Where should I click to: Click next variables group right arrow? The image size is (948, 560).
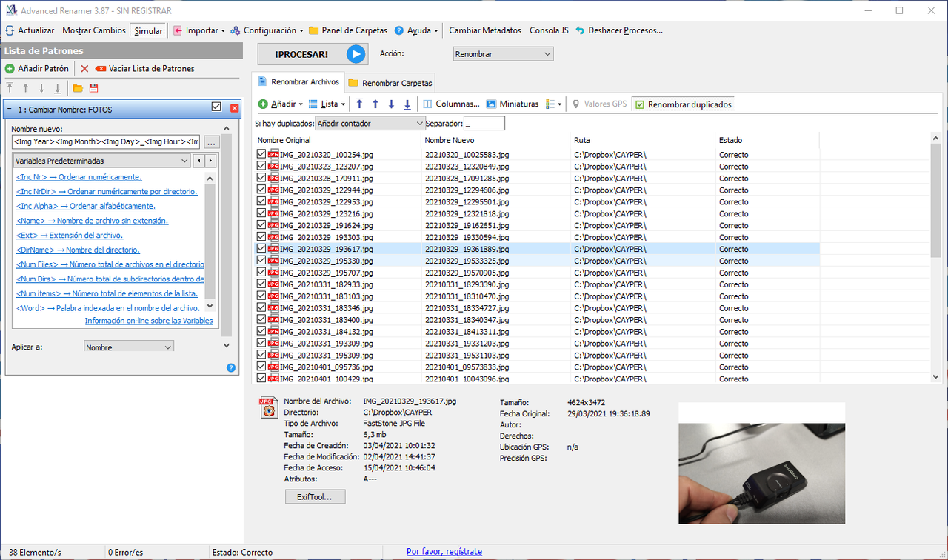[210, 161]
